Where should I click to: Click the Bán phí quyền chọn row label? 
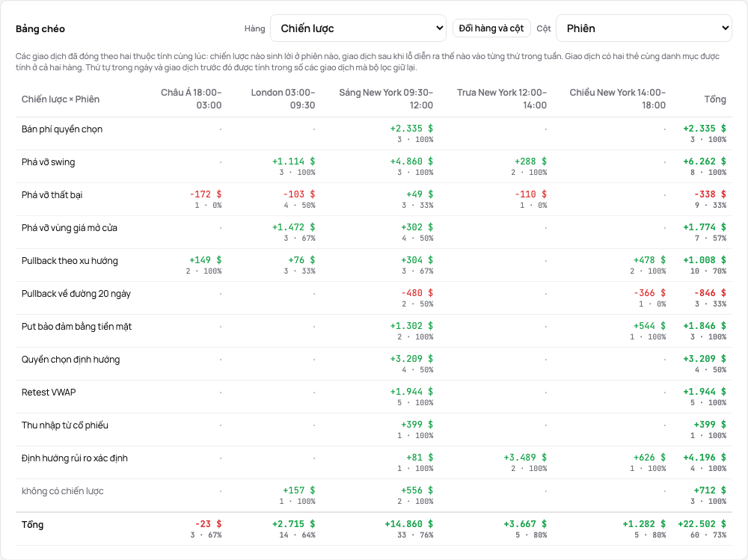(x=62, y=129)
